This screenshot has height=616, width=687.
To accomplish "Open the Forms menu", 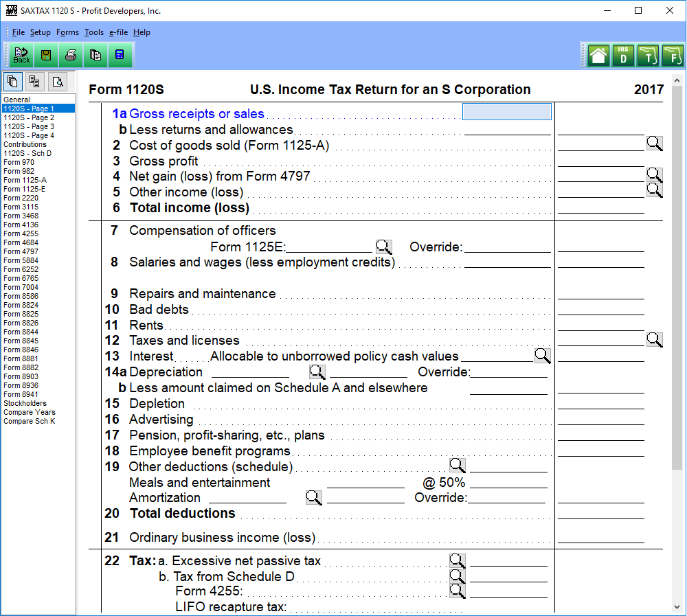I will point(67,32).
